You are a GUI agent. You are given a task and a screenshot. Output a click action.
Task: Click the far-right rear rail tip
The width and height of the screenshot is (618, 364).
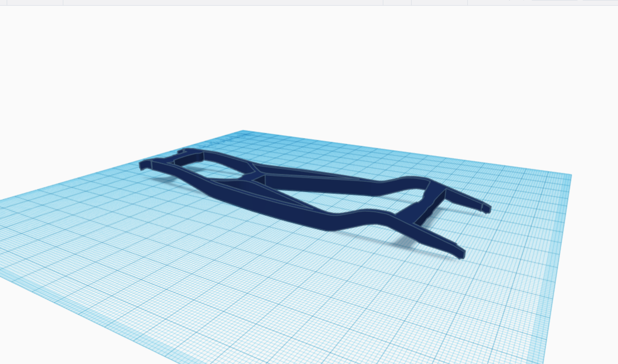click(487, 208)
